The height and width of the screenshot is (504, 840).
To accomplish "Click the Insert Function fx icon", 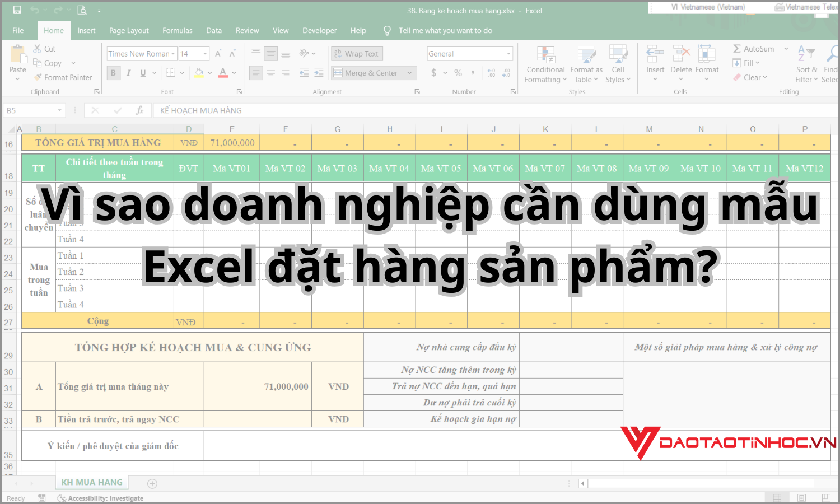I will pyautogui.click(x=139, y=110).
